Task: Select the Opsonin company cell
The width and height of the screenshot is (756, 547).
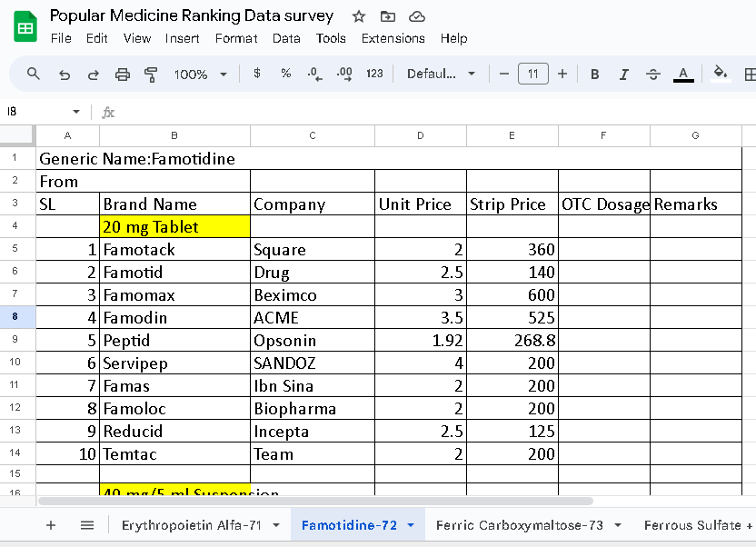Action: (x=313, y=340)
